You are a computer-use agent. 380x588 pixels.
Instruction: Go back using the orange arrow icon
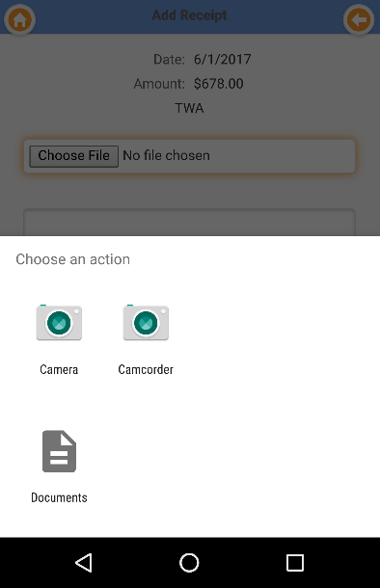click(359, 19)
